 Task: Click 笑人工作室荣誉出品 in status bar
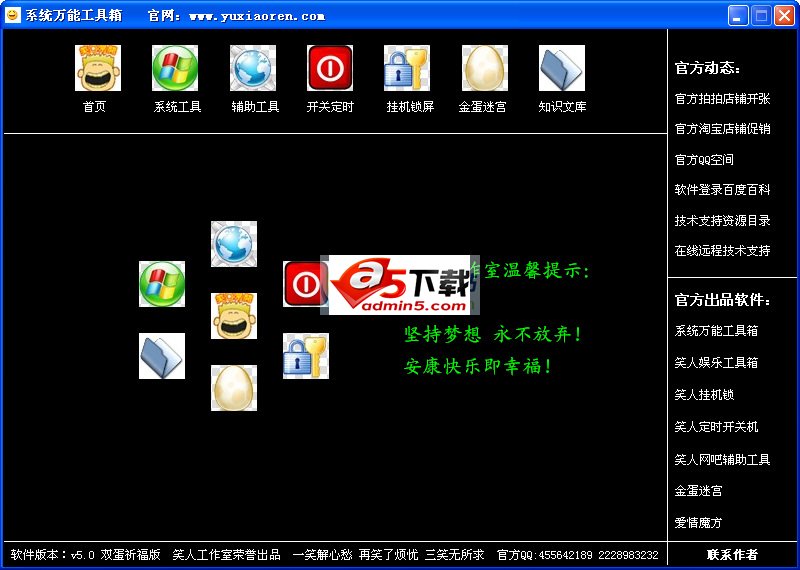pos(227,555)
